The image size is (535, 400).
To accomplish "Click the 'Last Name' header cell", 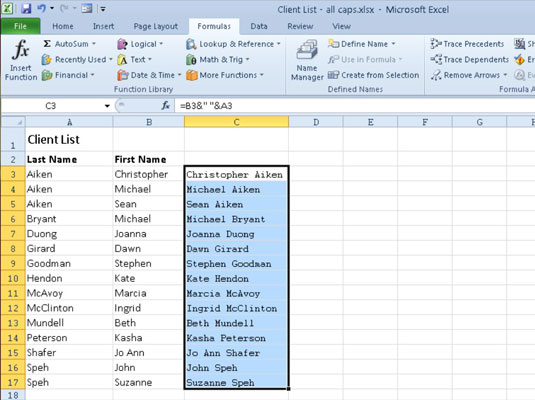I will [x=69, y=159].
